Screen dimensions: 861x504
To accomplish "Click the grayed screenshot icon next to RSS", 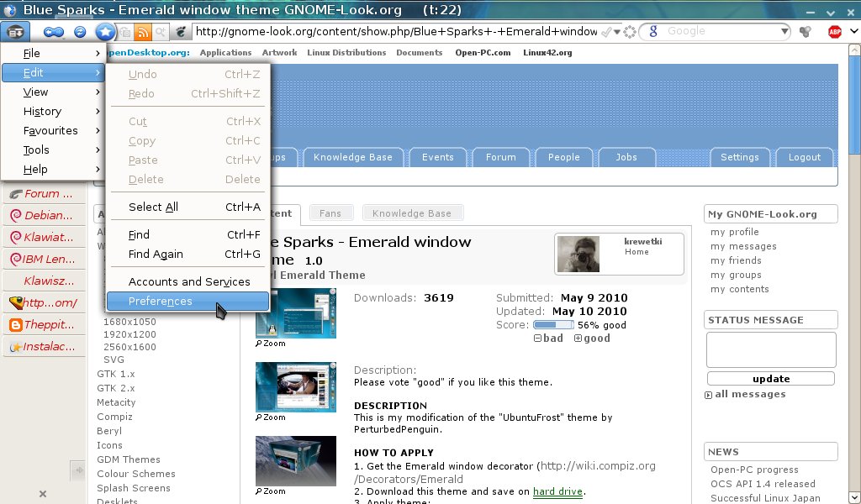I will [x=126, y=33].
